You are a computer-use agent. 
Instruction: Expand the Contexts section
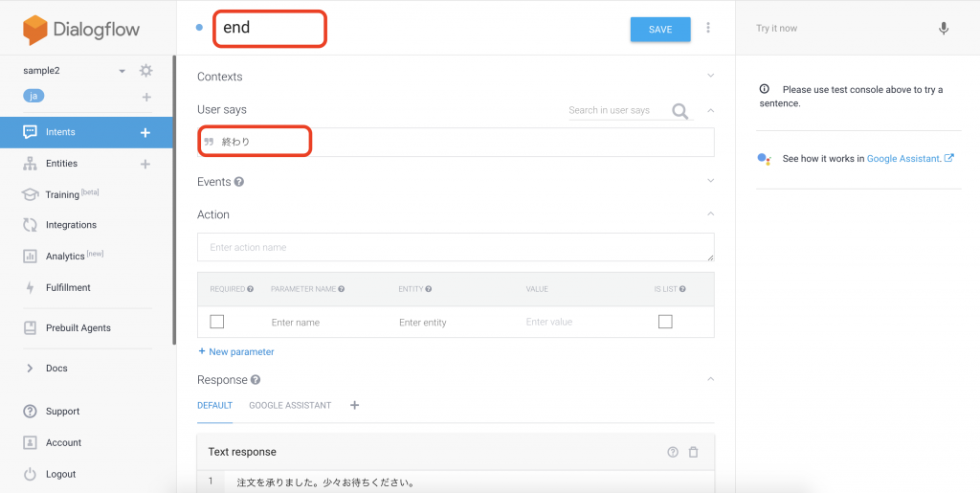coord(710,76)
